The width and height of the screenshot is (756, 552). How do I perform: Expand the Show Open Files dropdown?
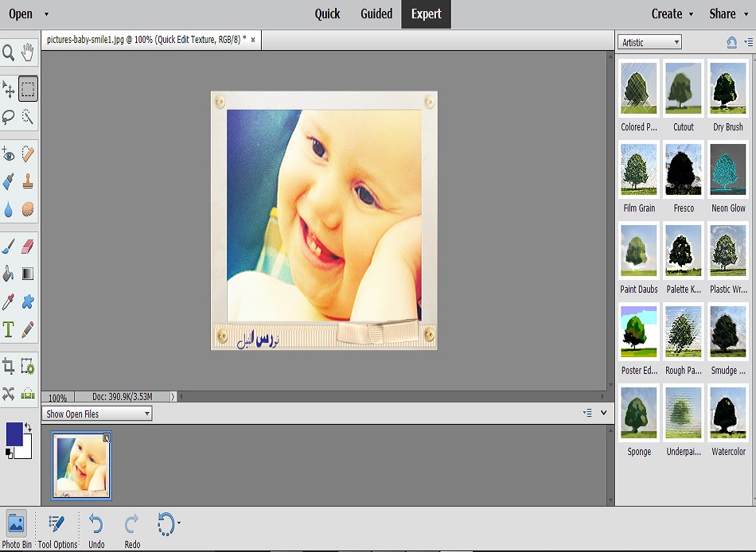tap(97, 414)
